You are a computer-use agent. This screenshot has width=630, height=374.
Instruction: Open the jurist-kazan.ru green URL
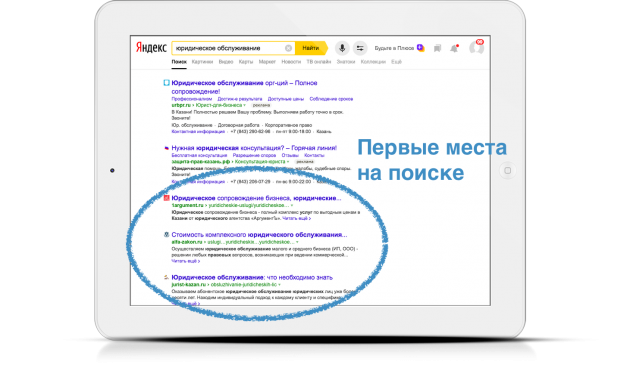188,284
